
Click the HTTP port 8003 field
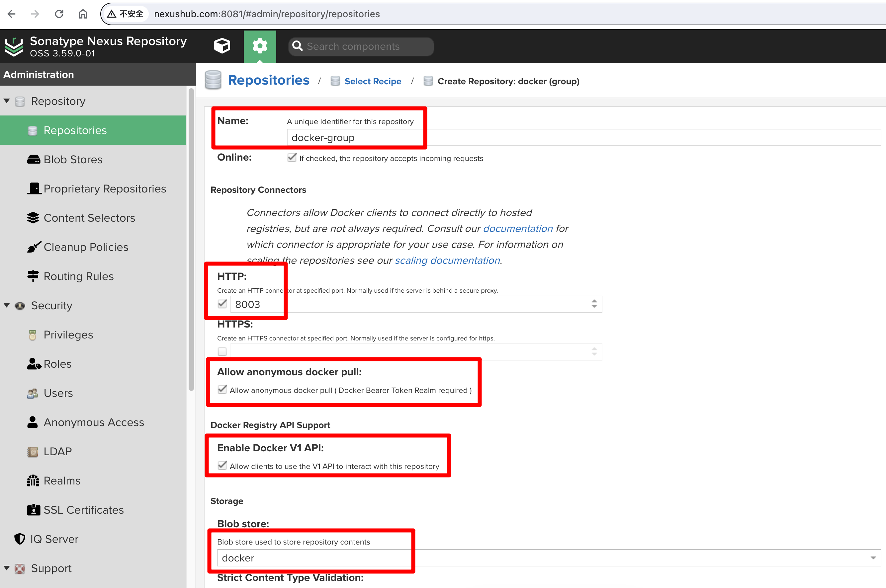(x=416, y=304)
